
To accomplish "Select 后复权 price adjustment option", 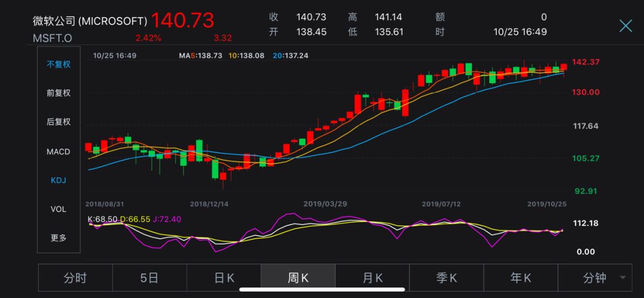I will pyautogui.click(x=58, y=122).
